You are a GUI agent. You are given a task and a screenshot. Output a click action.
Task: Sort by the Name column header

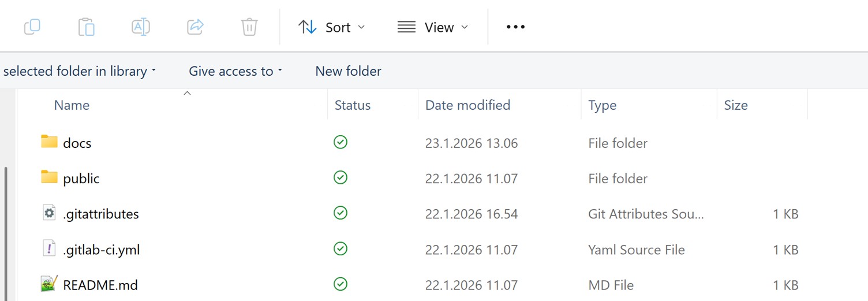click(x=72, y=105)
